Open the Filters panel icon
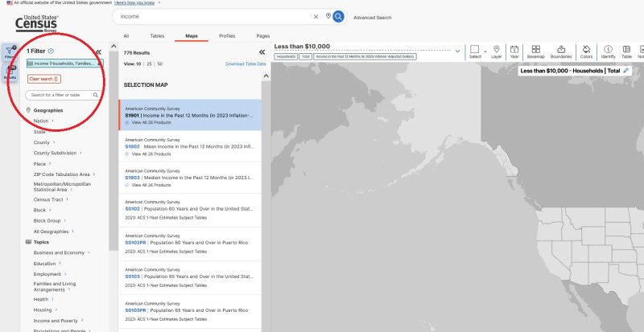Viewport: 644px width, 332px height. (9, 52)
